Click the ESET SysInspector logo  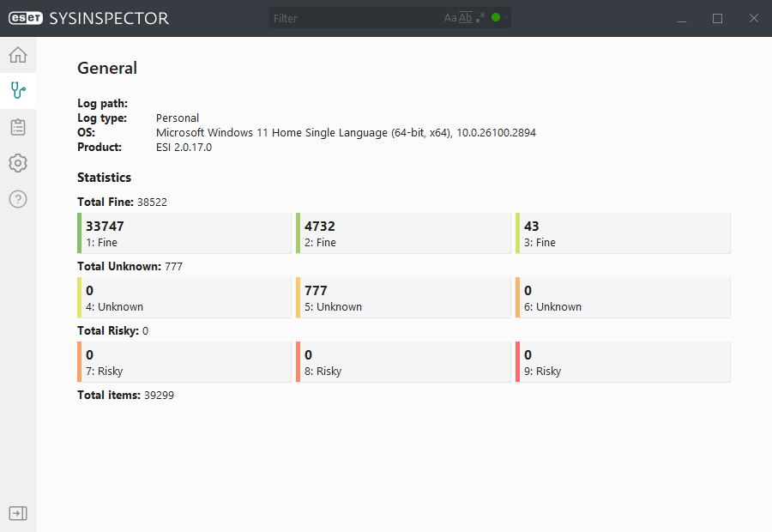click(88, 18)
